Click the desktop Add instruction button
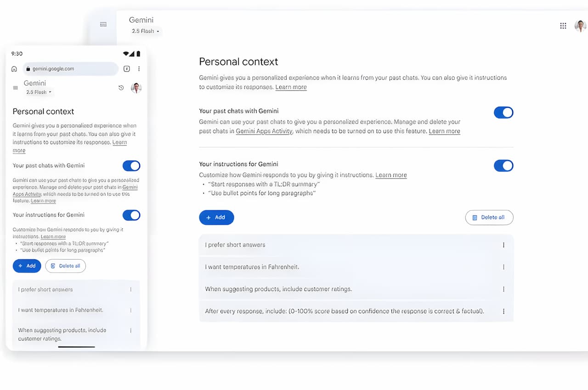Screen dimensions: 588x390 (216, 217)
